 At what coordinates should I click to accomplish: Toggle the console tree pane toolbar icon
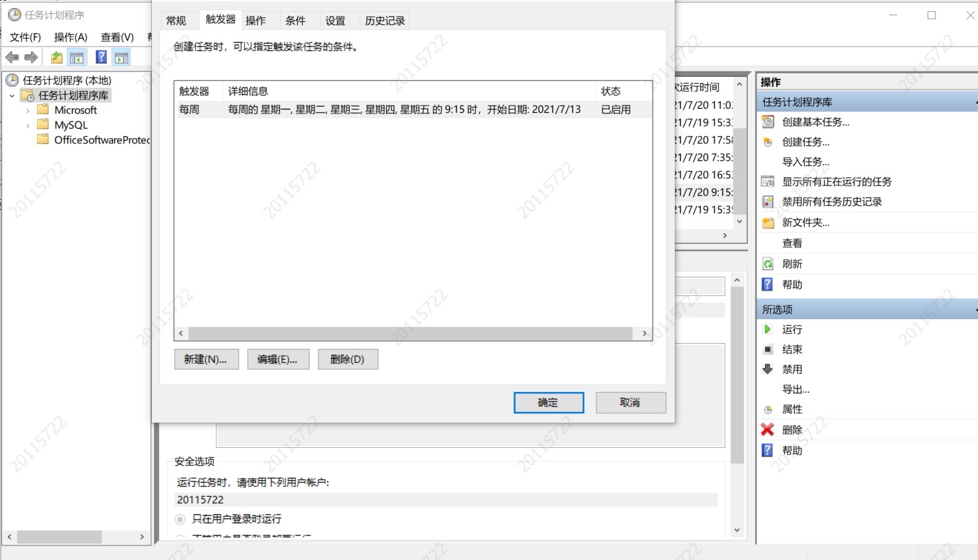(77, 58)
